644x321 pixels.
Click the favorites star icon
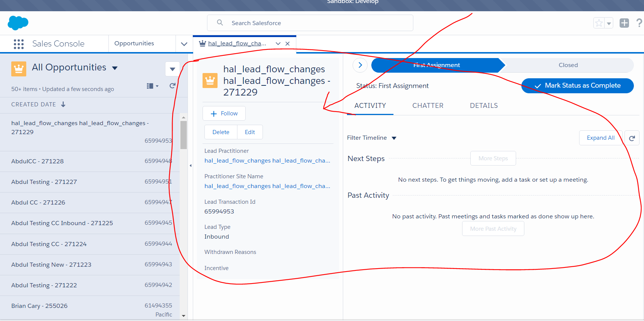pyautogui.click(x=599, y=23)
